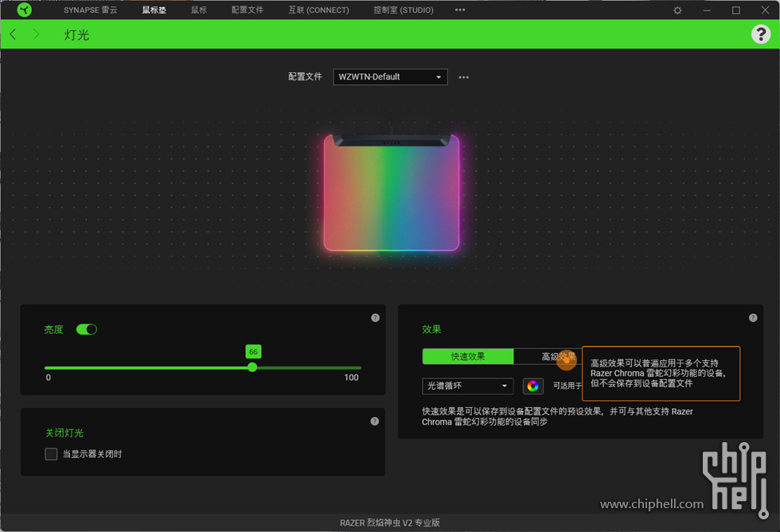This screenshot has height=532, width=780.
Task: Click the 关闭灯光 section heading
Action: [x=64, y=433]
